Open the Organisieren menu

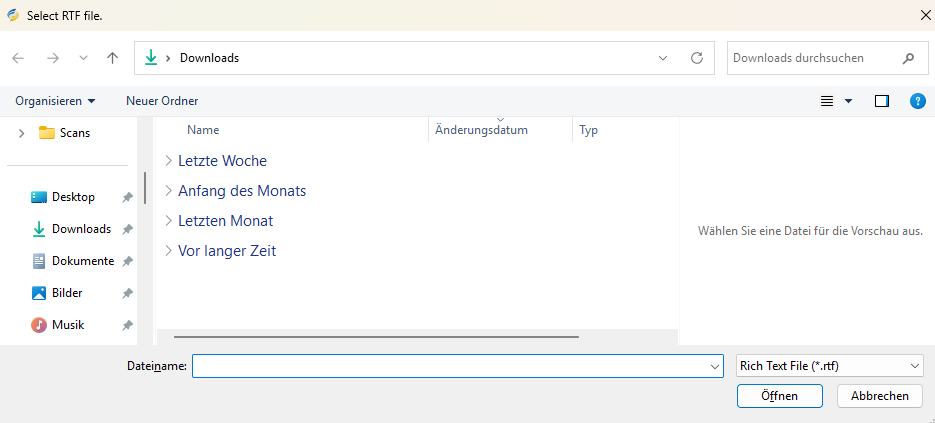click(x=55, y=101)
